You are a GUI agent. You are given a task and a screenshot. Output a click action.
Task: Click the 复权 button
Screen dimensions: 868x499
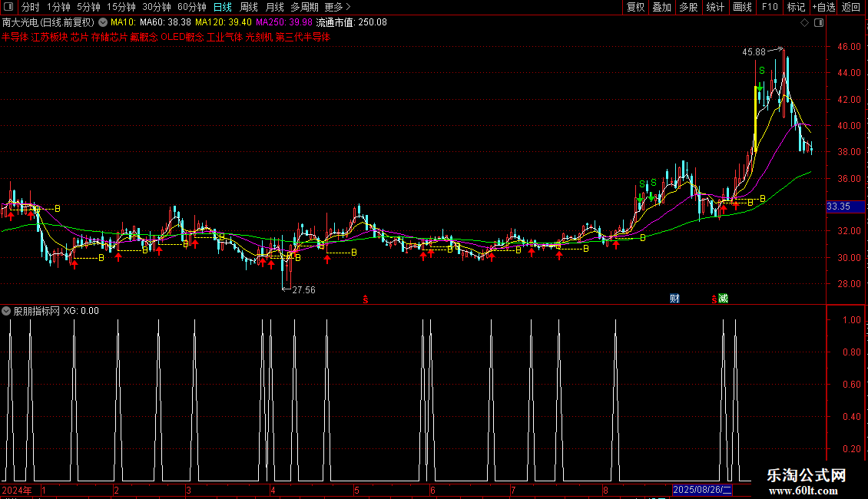tap(635, 7)
